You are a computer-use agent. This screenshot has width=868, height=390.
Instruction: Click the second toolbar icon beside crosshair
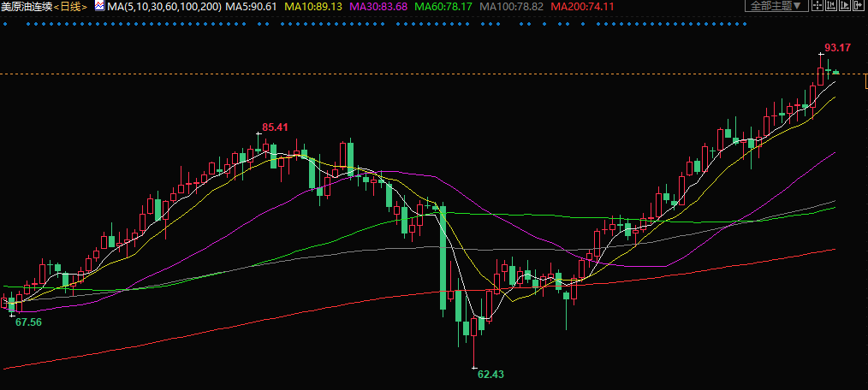pyautogui.click(x=831, y=6)
